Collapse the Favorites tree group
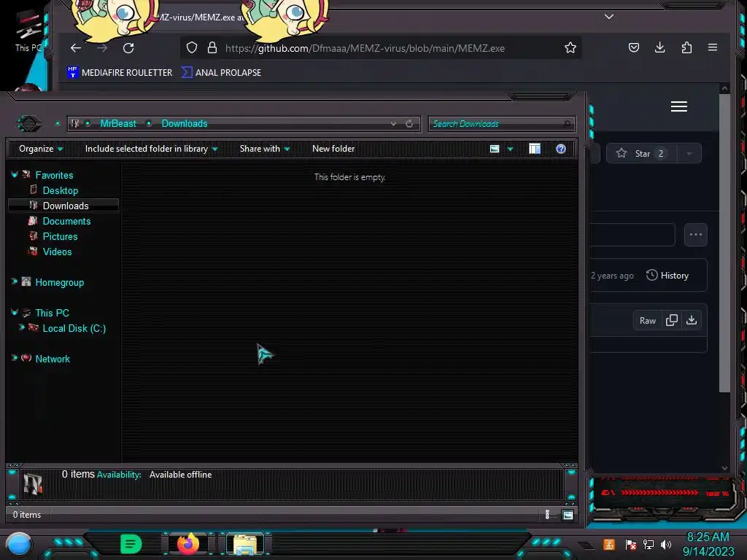747x560 pixels. (x=15, y=175)
